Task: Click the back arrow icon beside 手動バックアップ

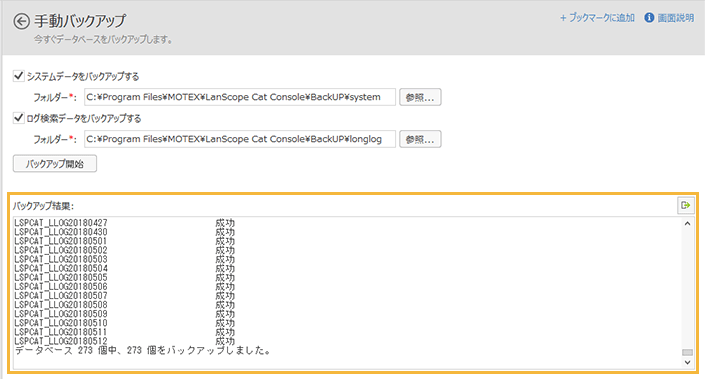Action: (x=21, y=21)
